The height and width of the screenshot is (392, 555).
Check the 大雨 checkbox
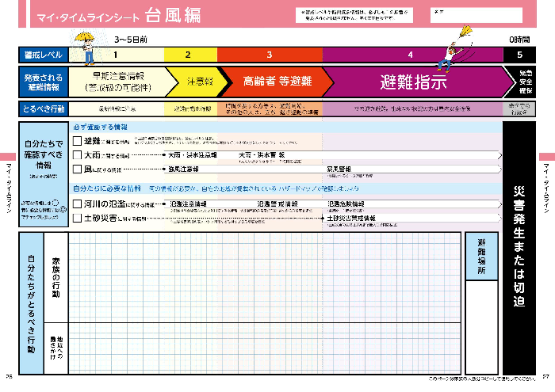[x=77, y=155]
